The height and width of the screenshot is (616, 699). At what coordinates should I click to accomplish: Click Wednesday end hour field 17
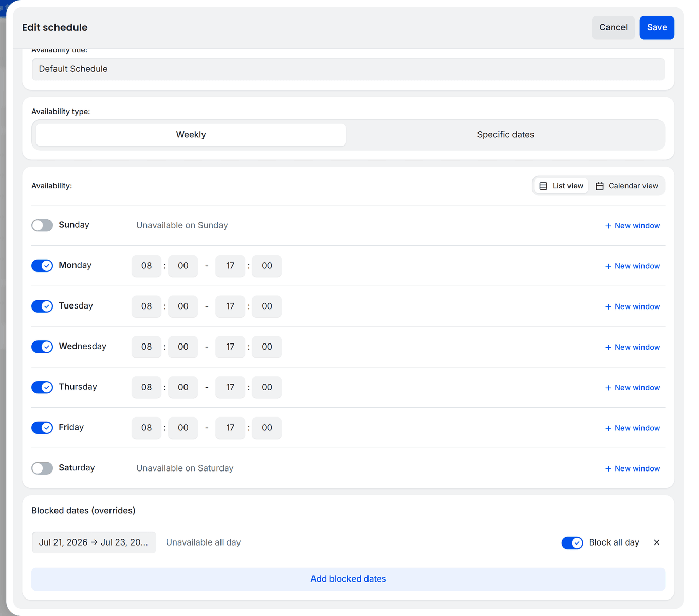[230, 347]
